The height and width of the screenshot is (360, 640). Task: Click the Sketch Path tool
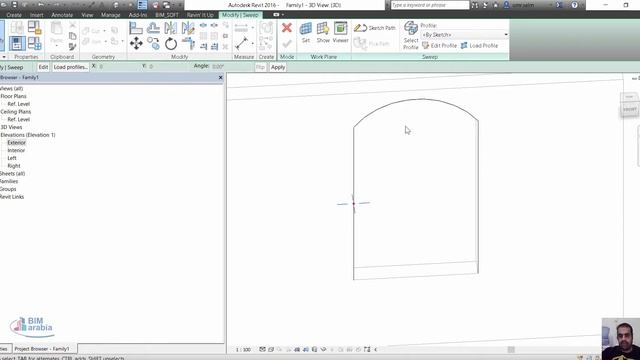tap(375, 28)
